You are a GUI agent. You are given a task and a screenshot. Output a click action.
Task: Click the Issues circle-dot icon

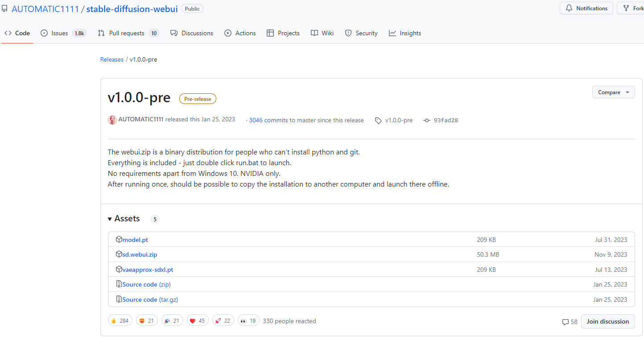tap(44, 33)
